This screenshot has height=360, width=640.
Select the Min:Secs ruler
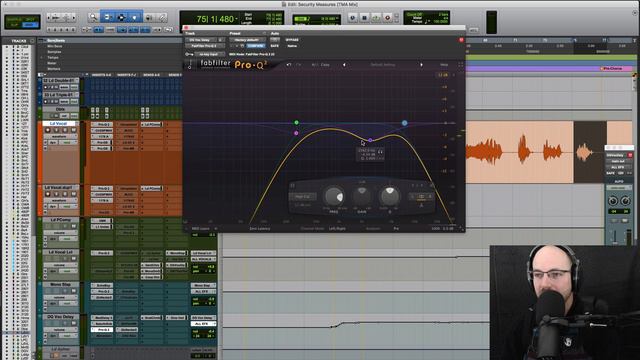[55, 46]
